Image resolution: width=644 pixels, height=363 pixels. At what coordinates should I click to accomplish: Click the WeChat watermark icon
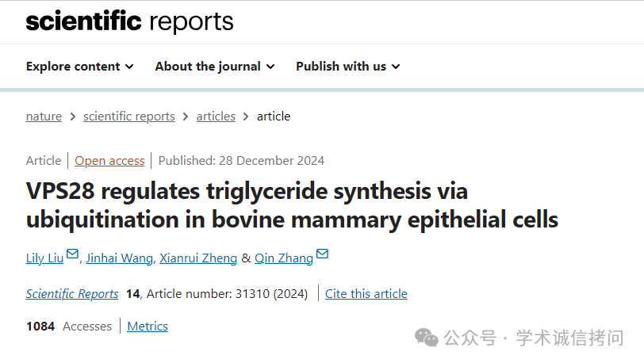pos(427,338)
